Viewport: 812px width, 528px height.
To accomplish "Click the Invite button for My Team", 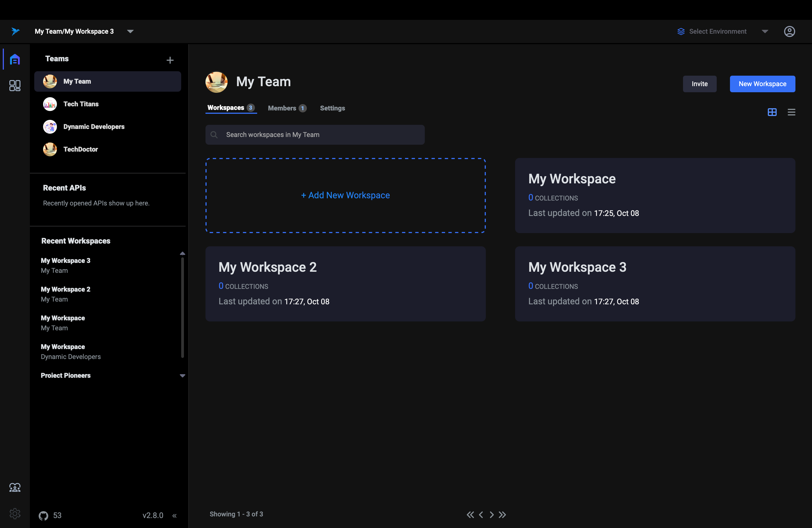I will [x=700, y=83].
